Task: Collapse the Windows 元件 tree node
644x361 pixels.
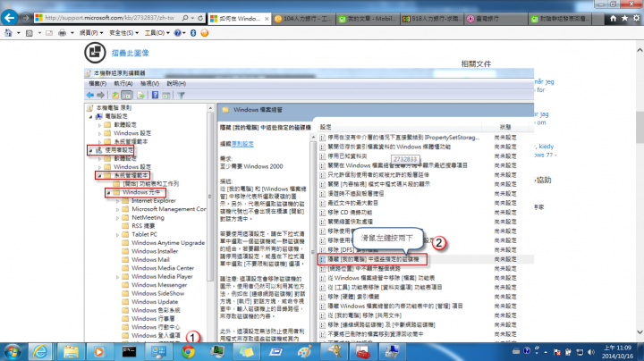Action: coord(108,192)
